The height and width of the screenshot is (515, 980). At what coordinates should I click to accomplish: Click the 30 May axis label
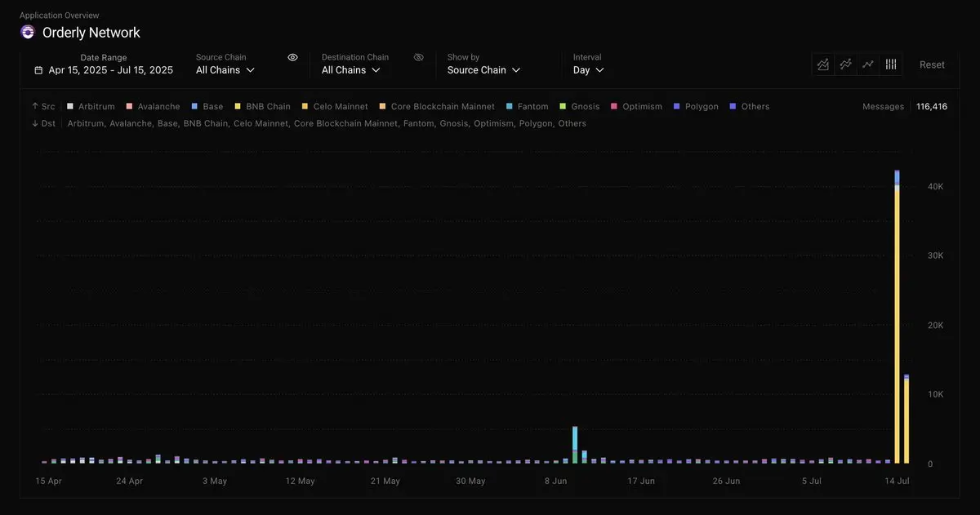click(470, 482)
